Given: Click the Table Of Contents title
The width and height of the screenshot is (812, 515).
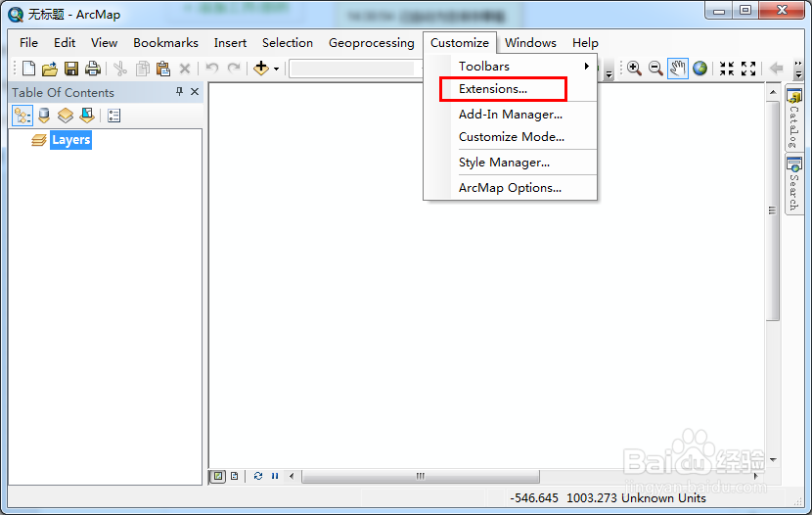Looking at the screenshot, I should (63, 93).
